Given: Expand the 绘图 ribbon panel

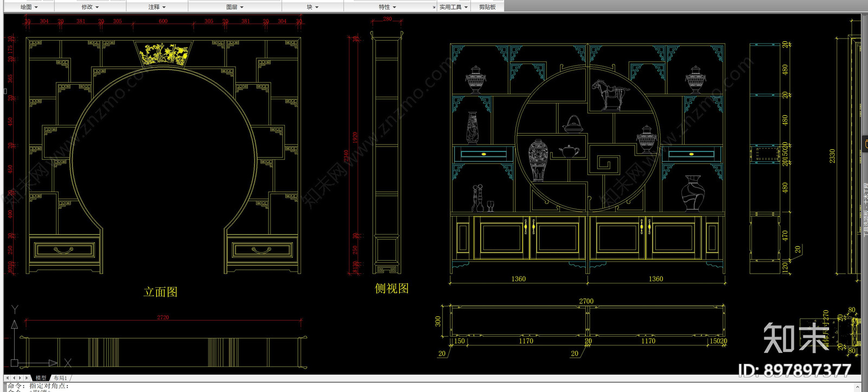Looking at the screenshot, I should (29, 7).
